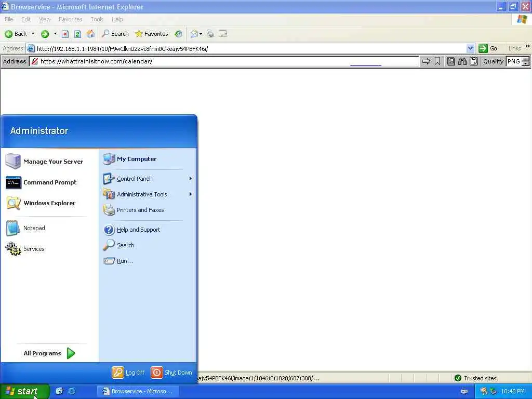Click the green Go button
Viewport: 532px width, 399px height.
coord(487,48)
